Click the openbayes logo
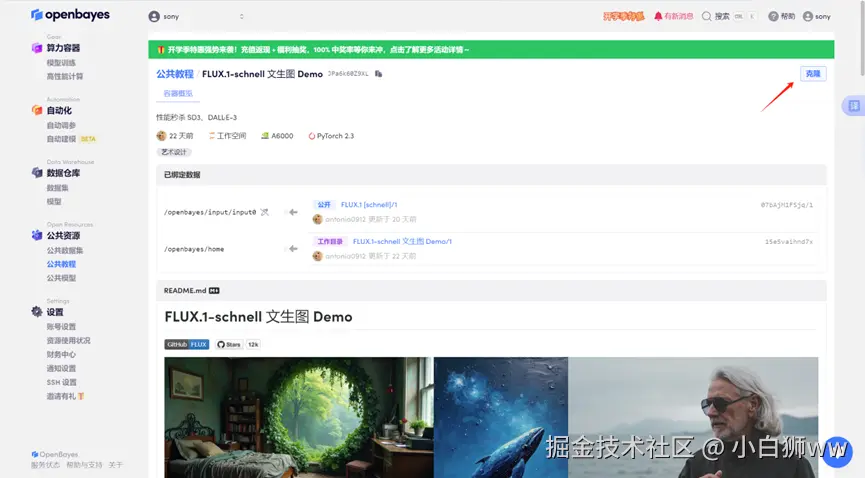The height and width of the screenshot is (478, 865). point(70,15)
